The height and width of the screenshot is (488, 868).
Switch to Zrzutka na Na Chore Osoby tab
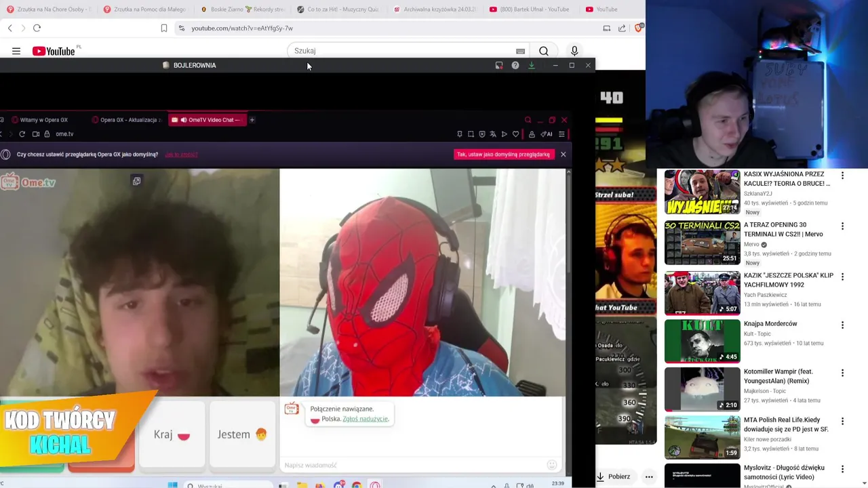(x=49, y=9)
